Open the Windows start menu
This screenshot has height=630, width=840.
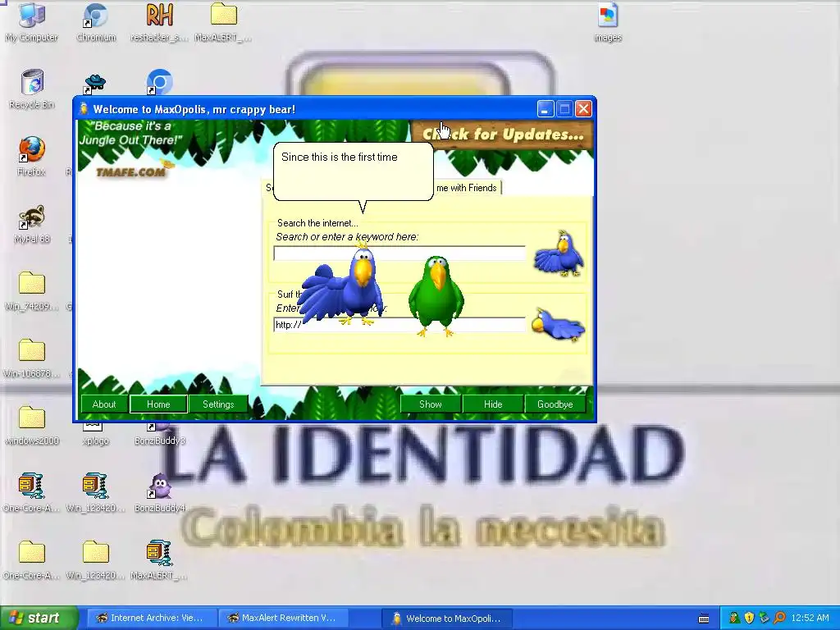click(x=39, y=619)
